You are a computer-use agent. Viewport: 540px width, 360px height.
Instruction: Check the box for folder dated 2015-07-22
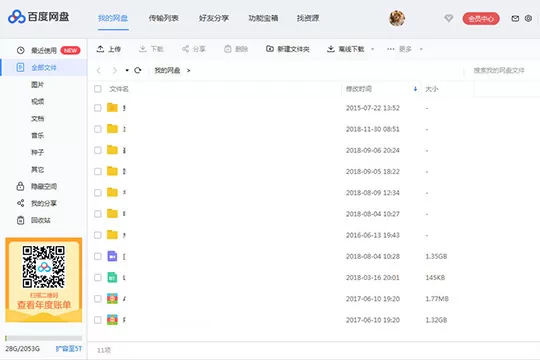click(98, 108)
